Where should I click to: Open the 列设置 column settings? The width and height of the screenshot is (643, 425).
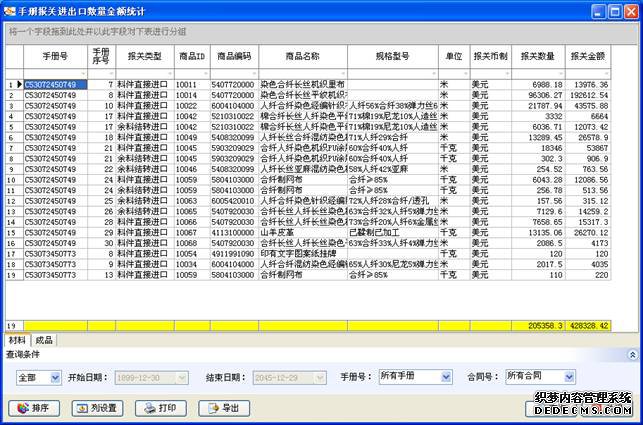pos(98,407)
